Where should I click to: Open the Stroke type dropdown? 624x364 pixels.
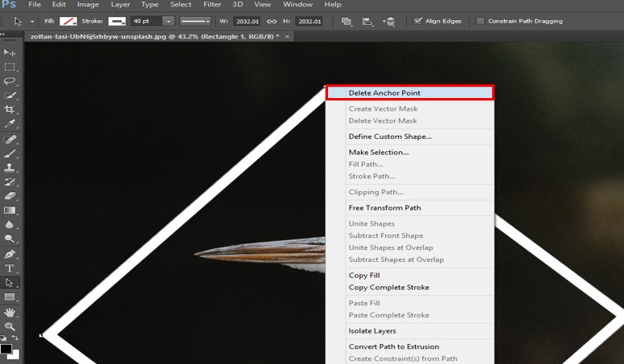click(x=117, y=22)
